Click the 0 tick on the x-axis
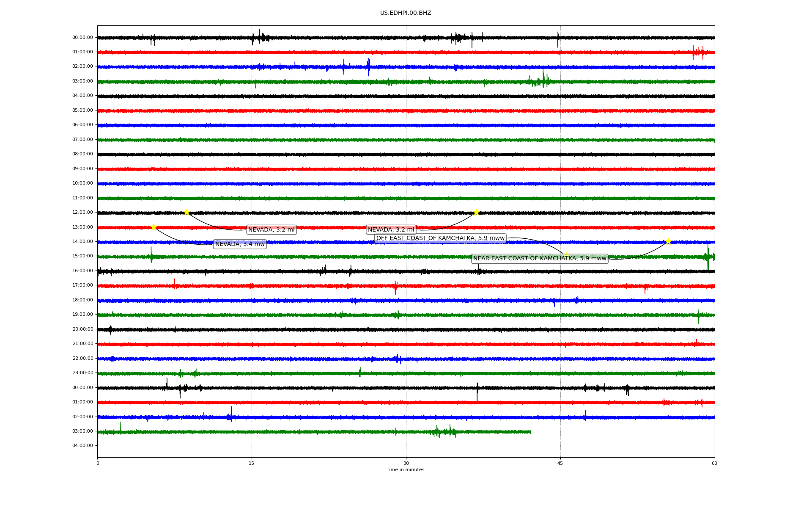 click(x=98, y=463)
